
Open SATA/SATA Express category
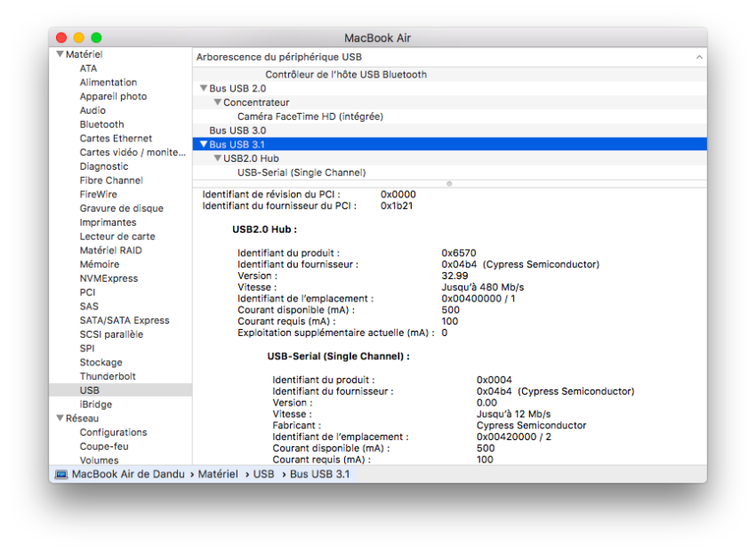point(125,320)
